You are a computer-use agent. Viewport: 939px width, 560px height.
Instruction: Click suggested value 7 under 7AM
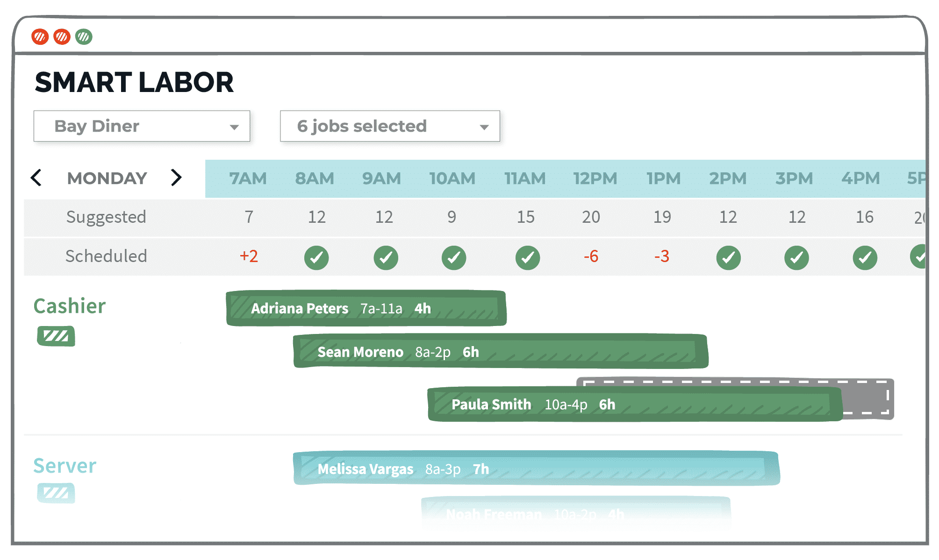pyautogui.click(x=249, y=217)
